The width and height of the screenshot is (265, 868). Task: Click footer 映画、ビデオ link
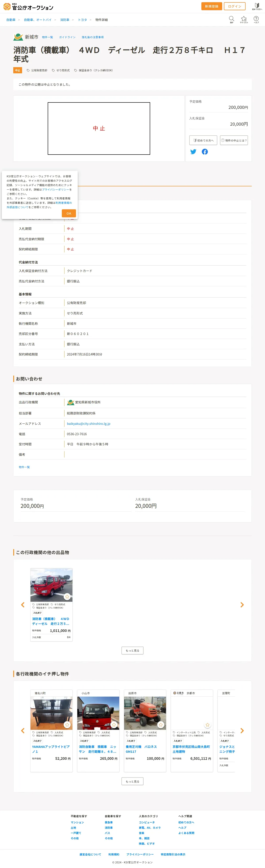click(x=147, y=843)
